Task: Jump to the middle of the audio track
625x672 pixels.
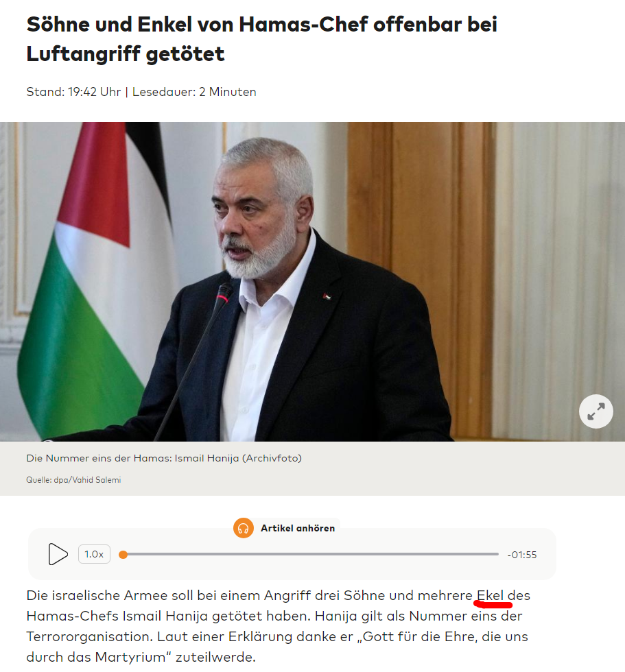Action: [x=311, y=554]
